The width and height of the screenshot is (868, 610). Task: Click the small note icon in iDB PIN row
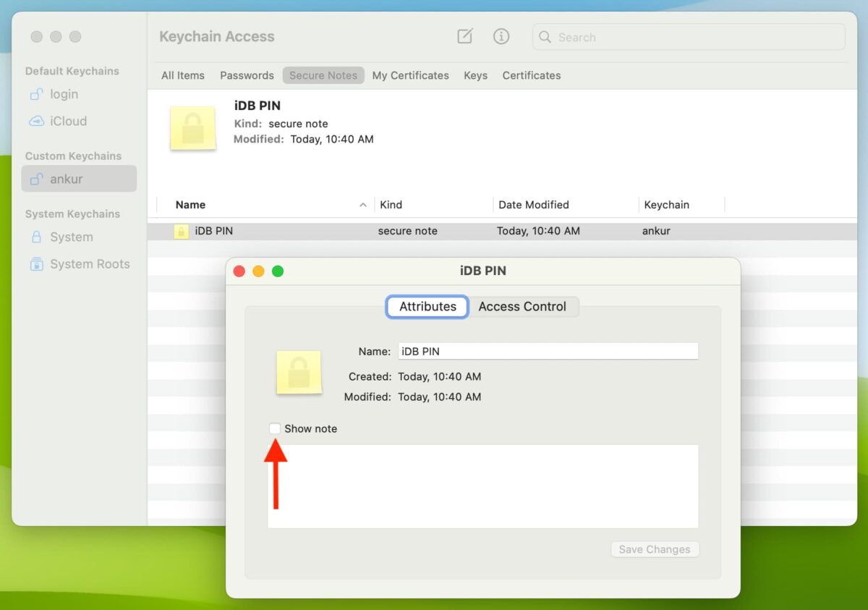[x=182, y=232]
